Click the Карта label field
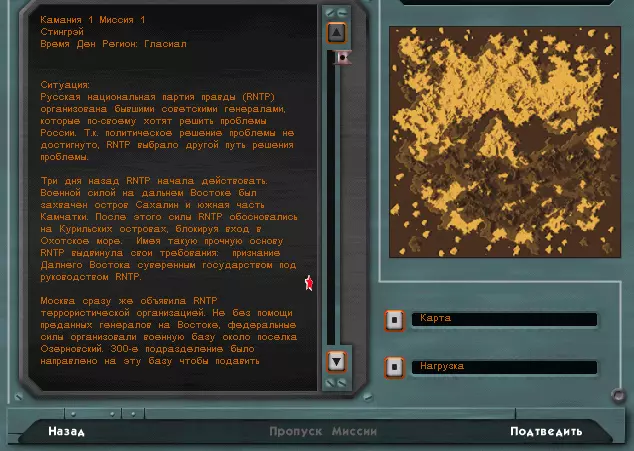The height and width of the screenshot is (451, 634). 504,319
